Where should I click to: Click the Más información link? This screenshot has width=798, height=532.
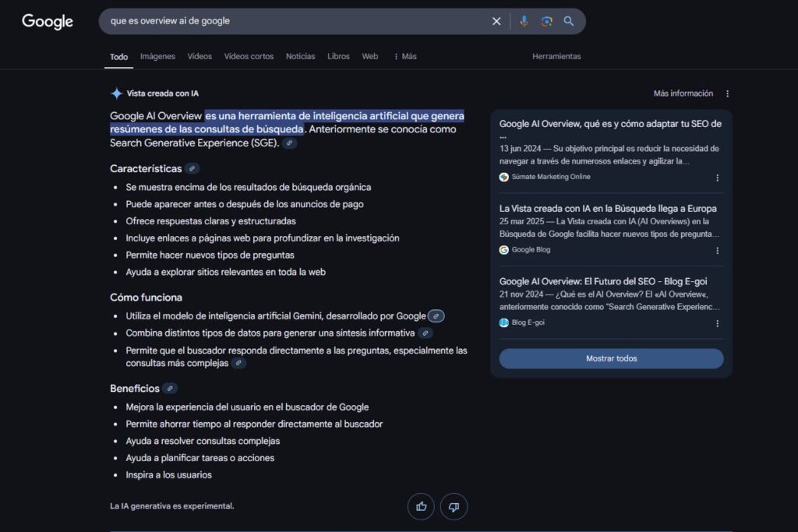pyautogui.click(x=683, y=93)
